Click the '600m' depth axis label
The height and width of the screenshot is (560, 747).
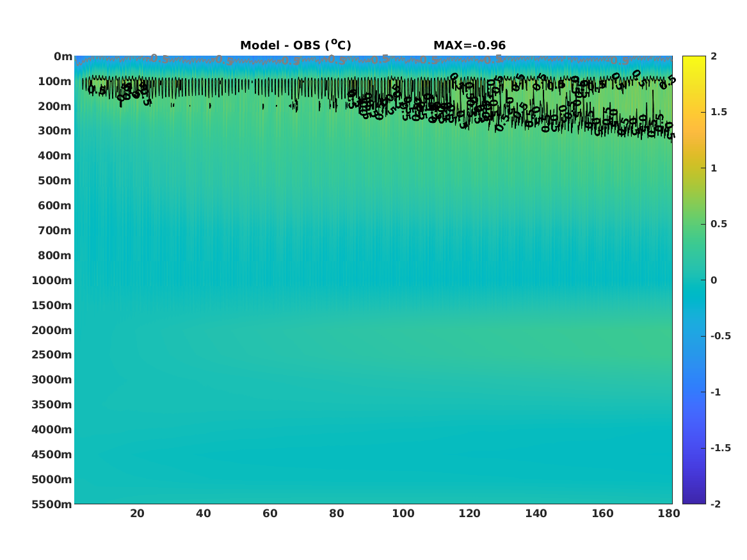(55, 205)
